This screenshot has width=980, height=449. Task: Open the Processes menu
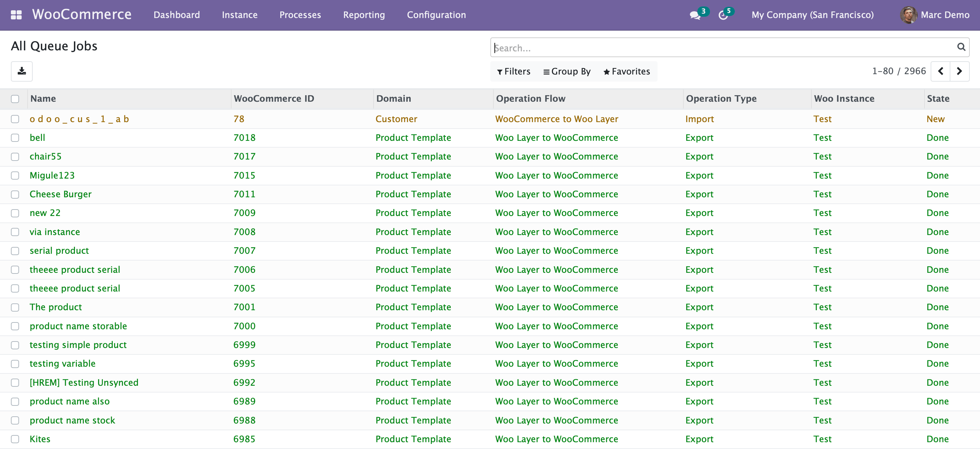coord(300,15)
